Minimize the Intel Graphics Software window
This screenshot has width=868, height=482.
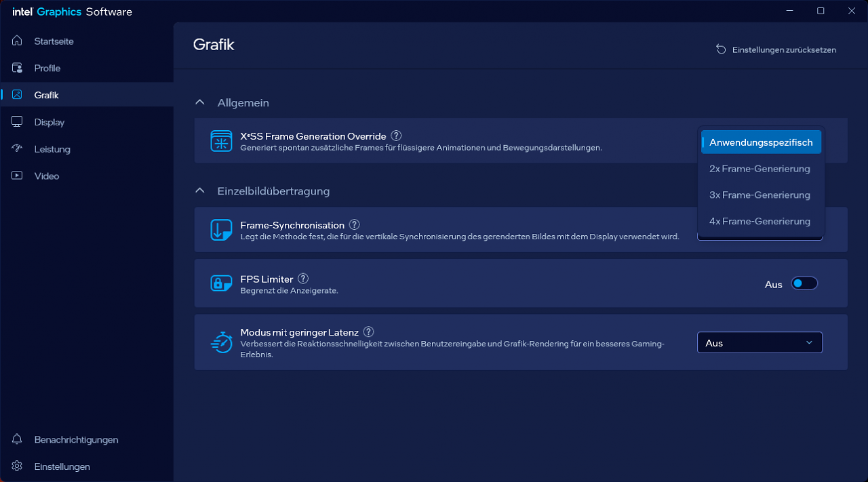[789, 11]
